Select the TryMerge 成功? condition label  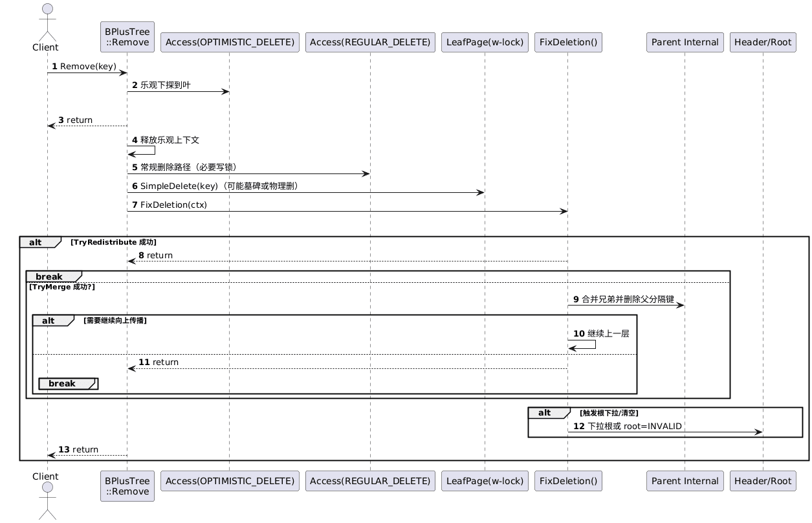point(62,286)
